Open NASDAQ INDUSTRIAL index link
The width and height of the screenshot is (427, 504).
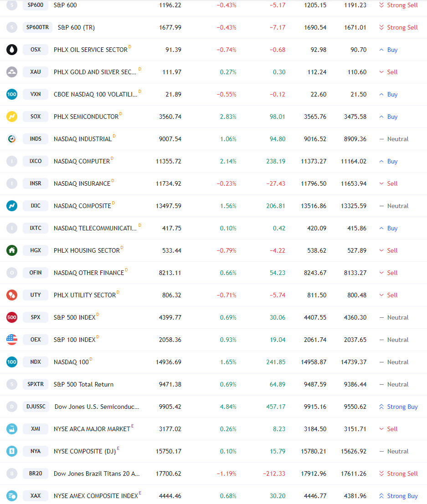click(82, 139)
